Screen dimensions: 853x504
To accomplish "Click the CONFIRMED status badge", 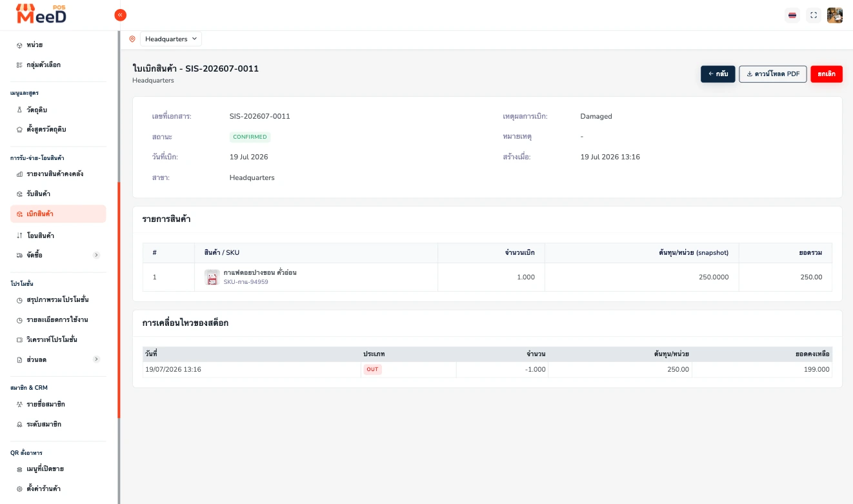I will point(250,137).
